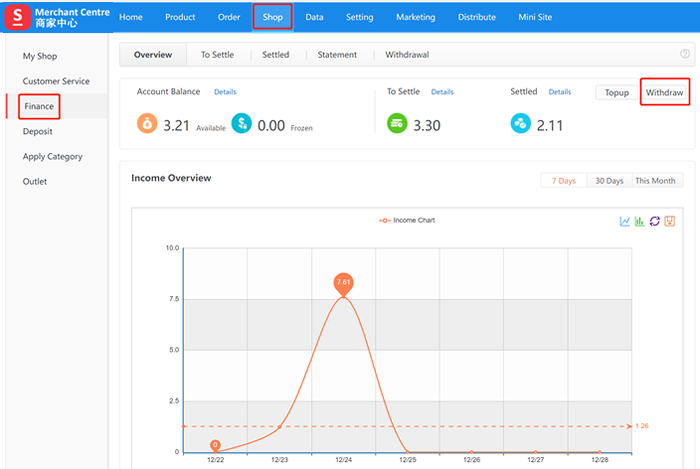Click the teal frozen balance icon
This screenshot has height=469, width=700.
pos(241,124)
